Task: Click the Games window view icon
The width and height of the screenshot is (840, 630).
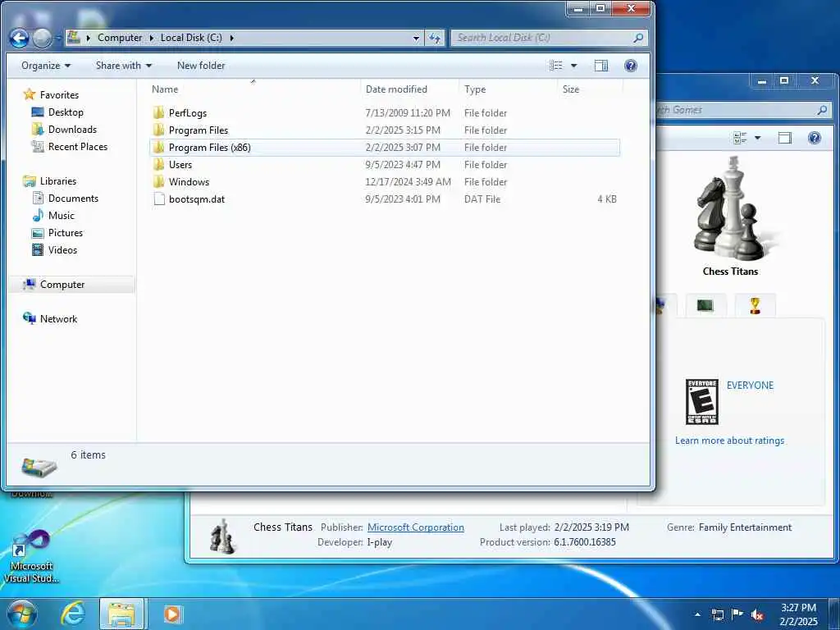Action: point(740,138)
